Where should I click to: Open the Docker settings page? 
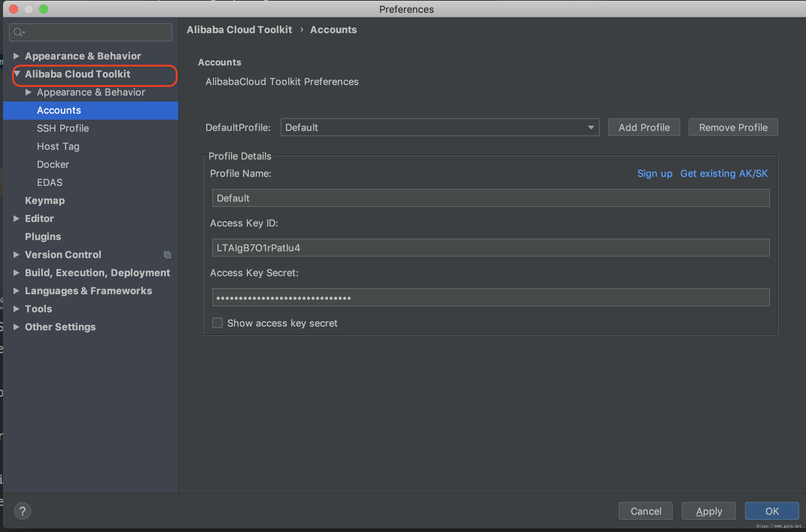pos(53,164)
